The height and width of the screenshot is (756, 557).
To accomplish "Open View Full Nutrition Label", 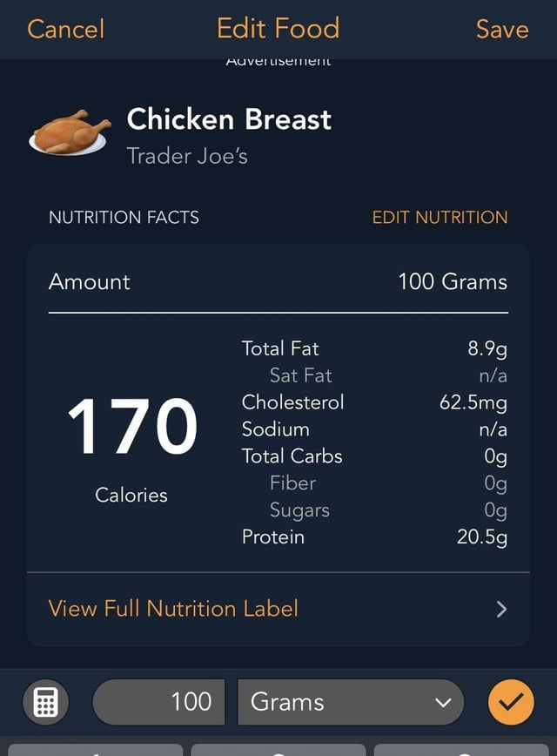I will 174,608.
